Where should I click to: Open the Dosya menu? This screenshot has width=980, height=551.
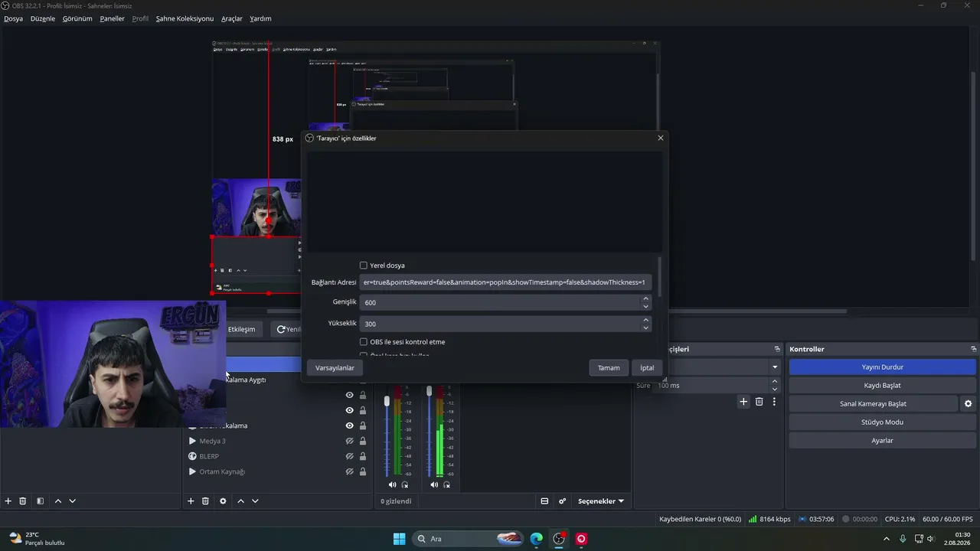click(14, 18)
